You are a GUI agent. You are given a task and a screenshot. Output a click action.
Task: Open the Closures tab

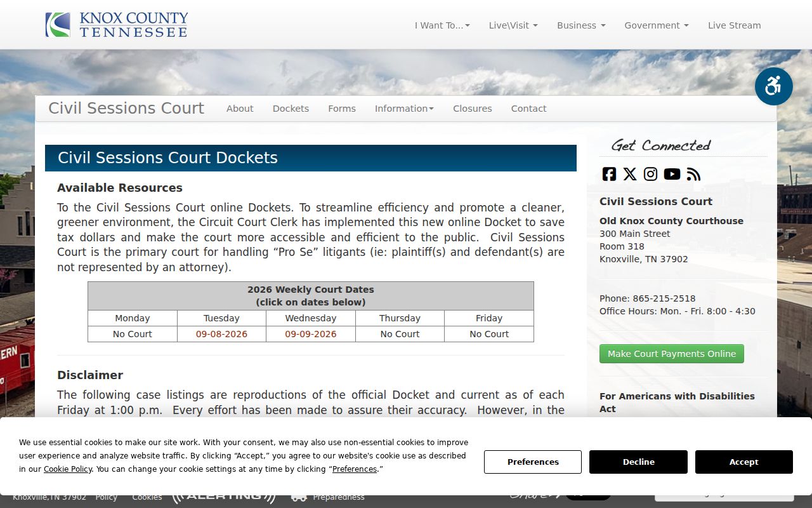pos(473,109)
